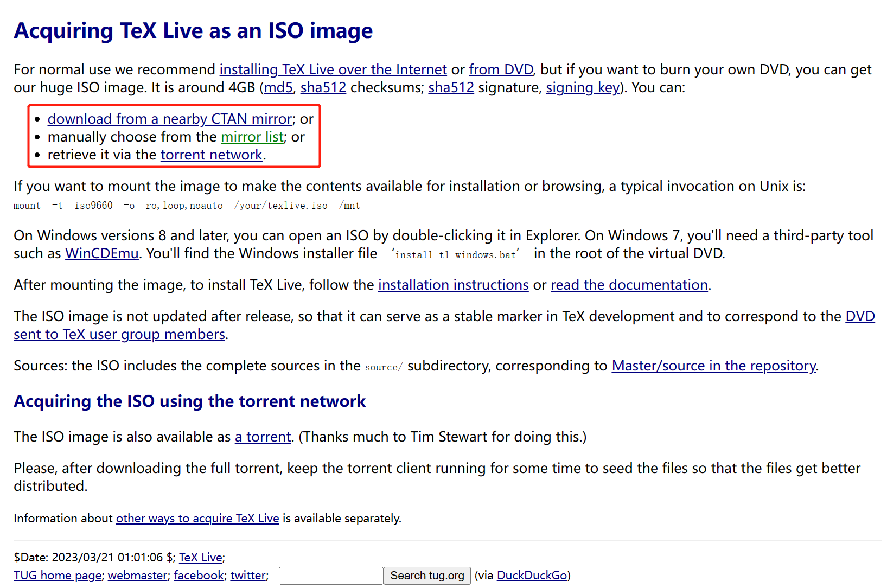887x588 pixels.
Task: Open the green 'mirror list' link
Action: [252, 137]
